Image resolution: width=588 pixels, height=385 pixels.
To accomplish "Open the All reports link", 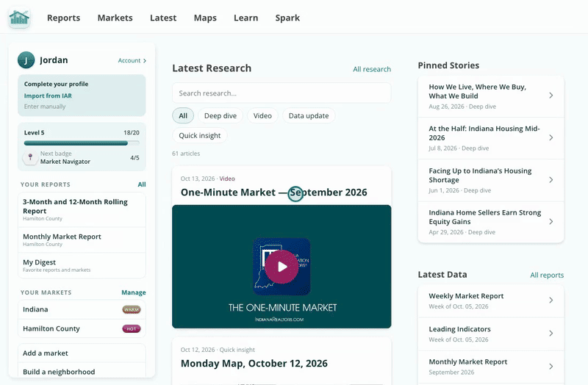I will point(547,276).
